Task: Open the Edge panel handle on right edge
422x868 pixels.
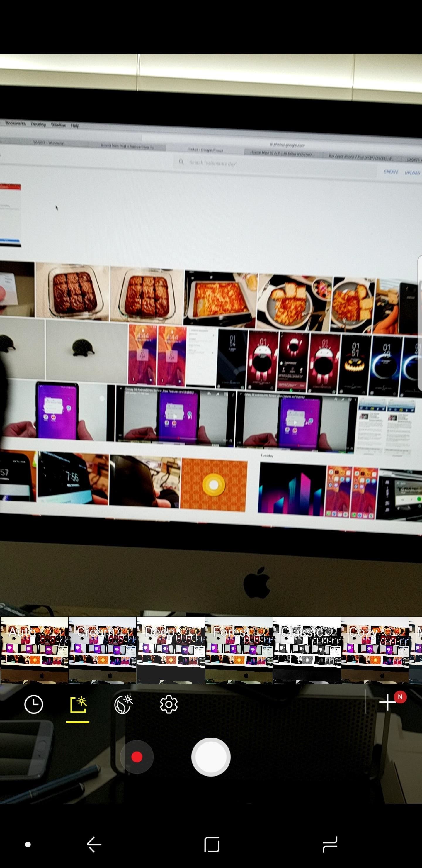Action: pyautogui.click(x=420, y=323)
